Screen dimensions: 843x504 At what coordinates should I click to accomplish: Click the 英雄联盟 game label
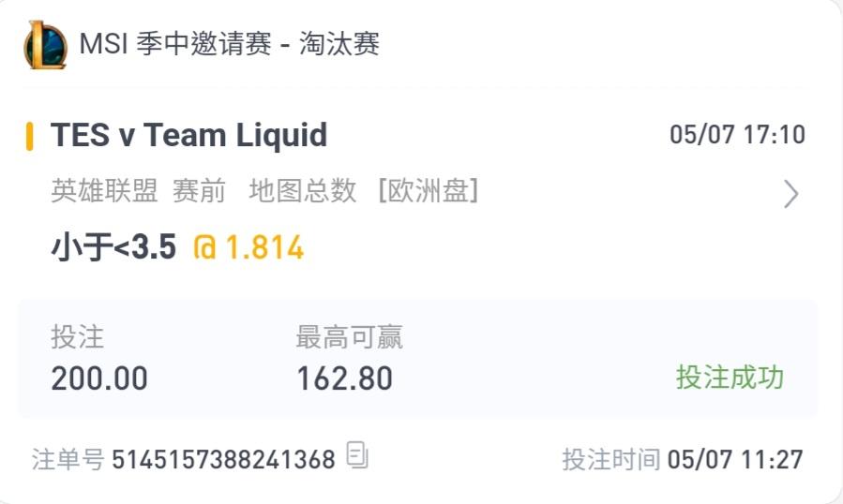point(104,191)
